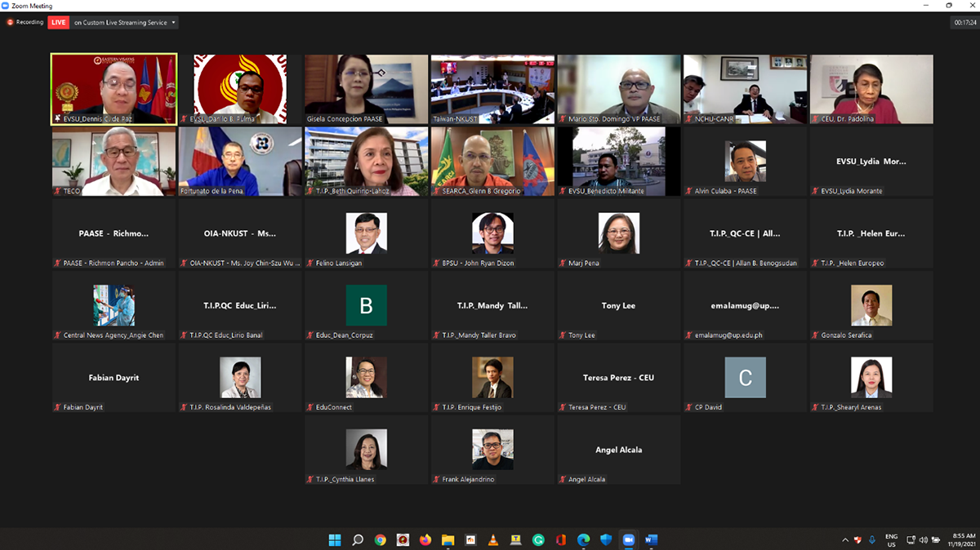Expand the Custom Live Streaming Service dropdown arrow
The height and width of the screenshot is (550, 980).
(x=174, y=23)
